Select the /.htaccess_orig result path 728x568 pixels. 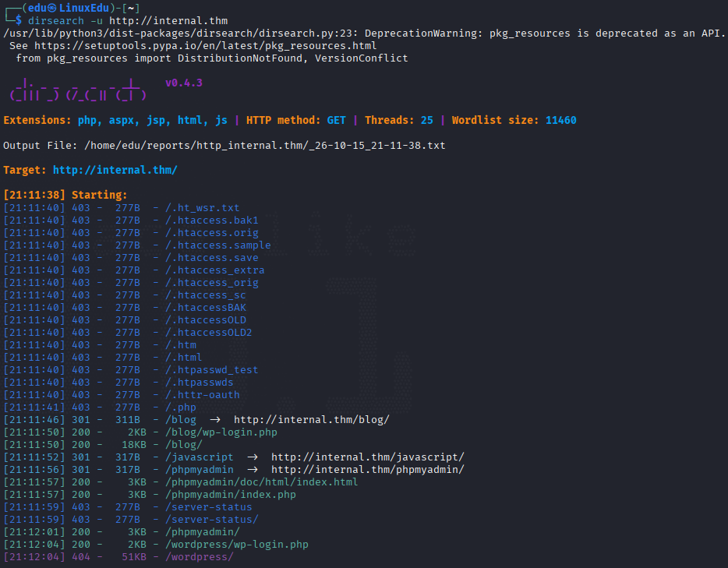[212, 283]
